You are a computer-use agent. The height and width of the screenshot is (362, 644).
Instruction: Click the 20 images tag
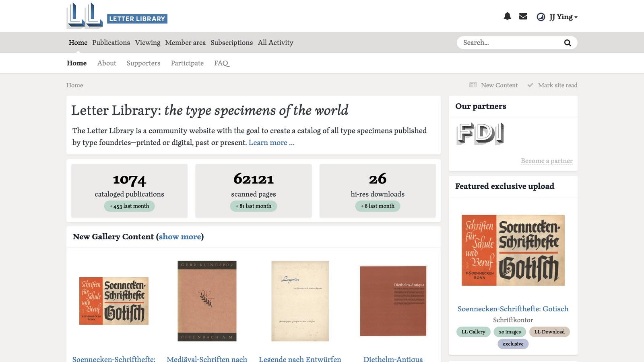coord(510,332)
